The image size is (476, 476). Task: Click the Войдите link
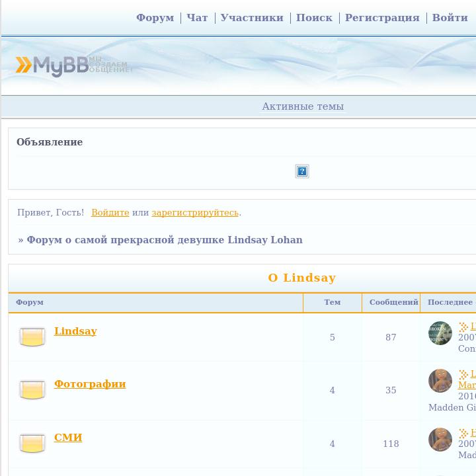pos(110,212)
